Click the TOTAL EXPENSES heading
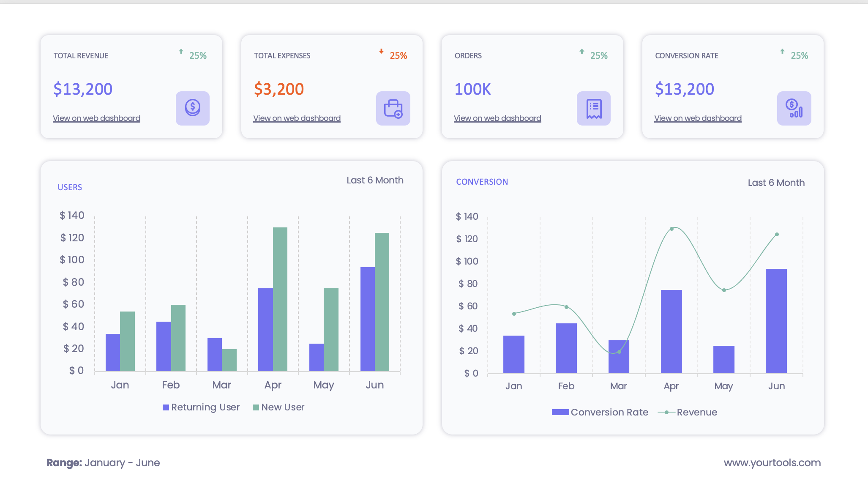868x492 pixels. 282,56
